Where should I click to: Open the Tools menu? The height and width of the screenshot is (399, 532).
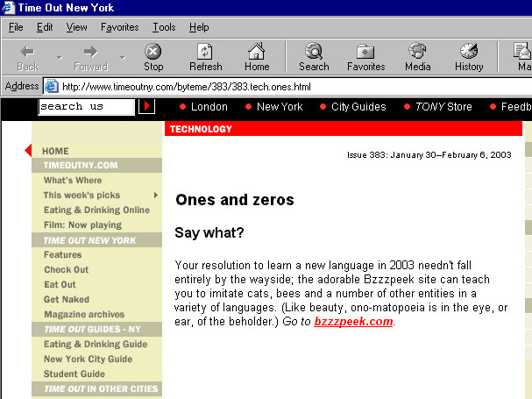(x=164, y=27)
